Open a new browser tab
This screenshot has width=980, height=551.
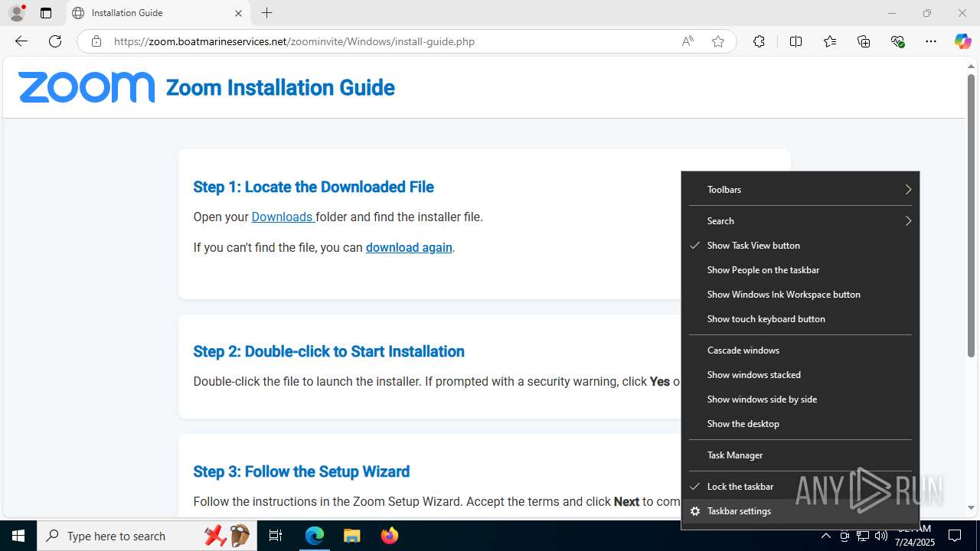266,13
